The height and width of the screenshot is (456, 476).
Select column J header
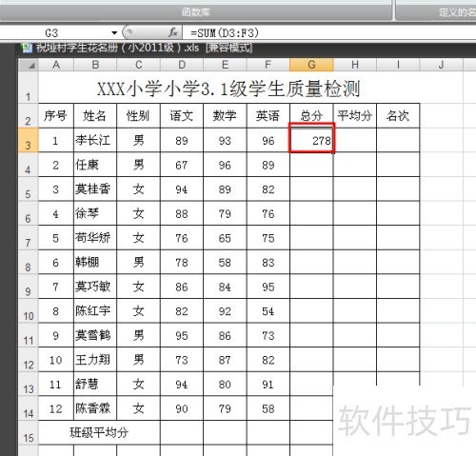[441, 65]
